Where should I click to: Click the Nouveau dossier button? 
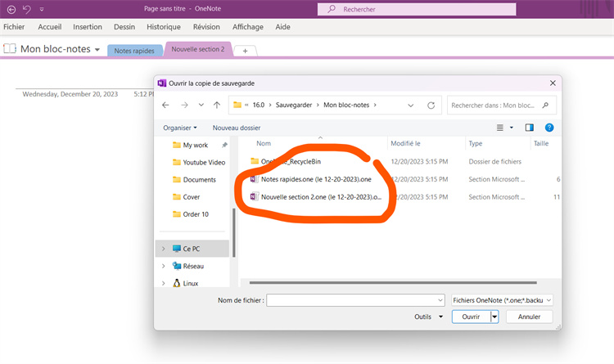[x=237, y=128]
